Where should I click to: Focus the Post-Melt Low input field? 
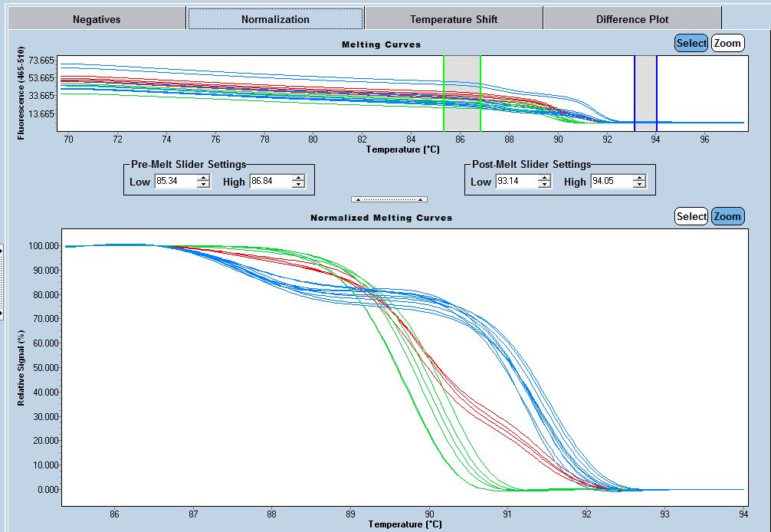click(516, 182)
